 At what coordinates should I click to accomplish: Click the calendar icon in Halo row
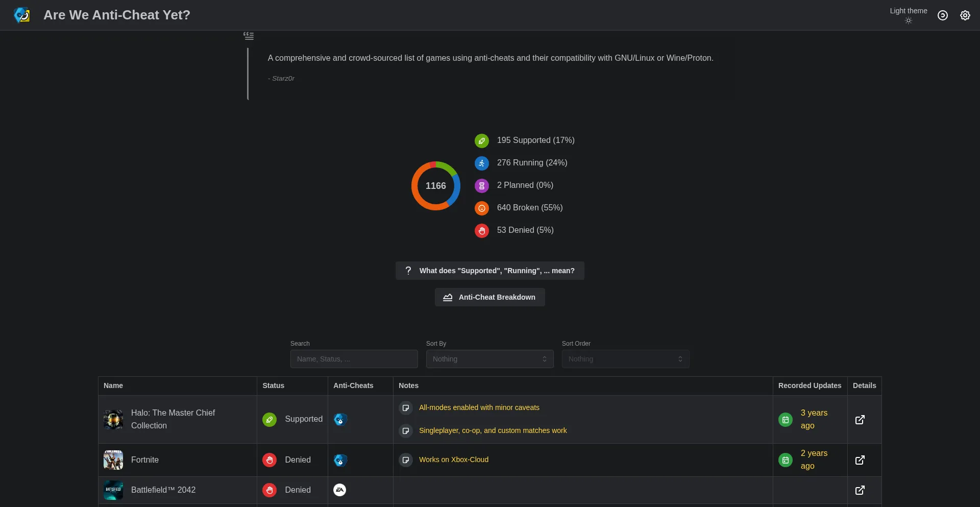(x=786, y=420)
